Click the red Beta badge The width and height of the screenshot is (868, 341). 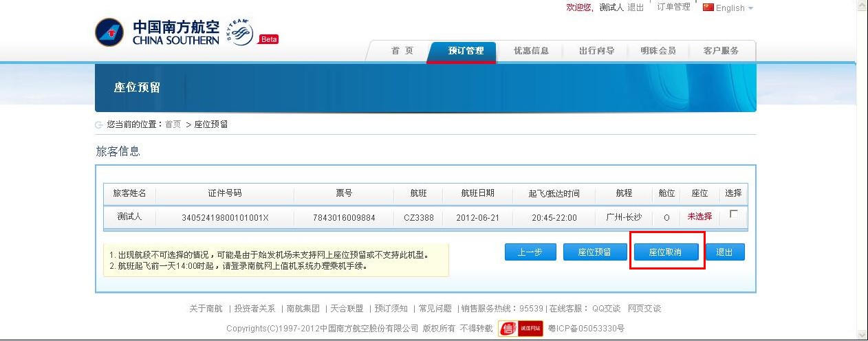point(268,39)
